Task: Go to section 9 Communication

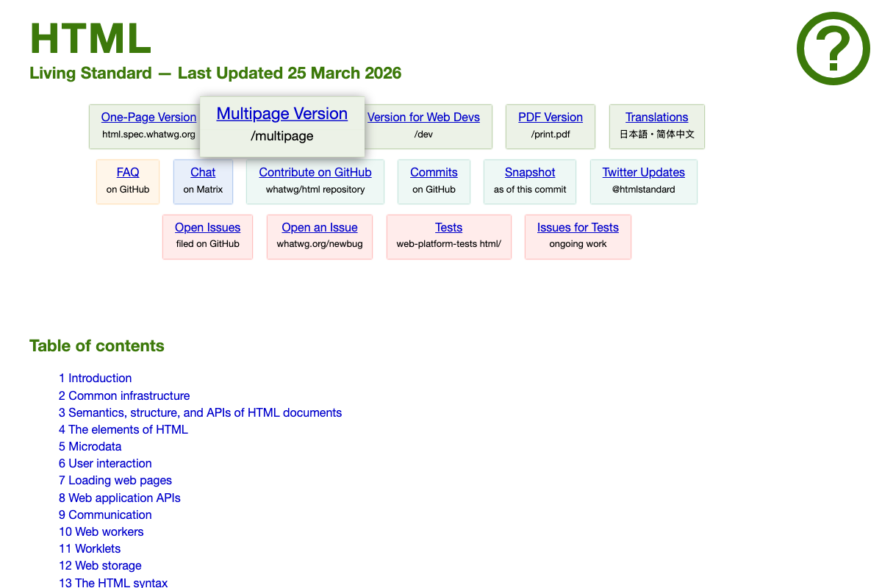Action: coord(105,514)
